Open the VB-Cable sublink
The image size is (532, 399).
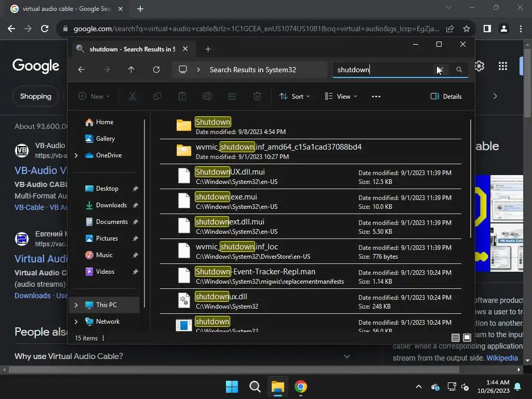(x=29, y=207)
